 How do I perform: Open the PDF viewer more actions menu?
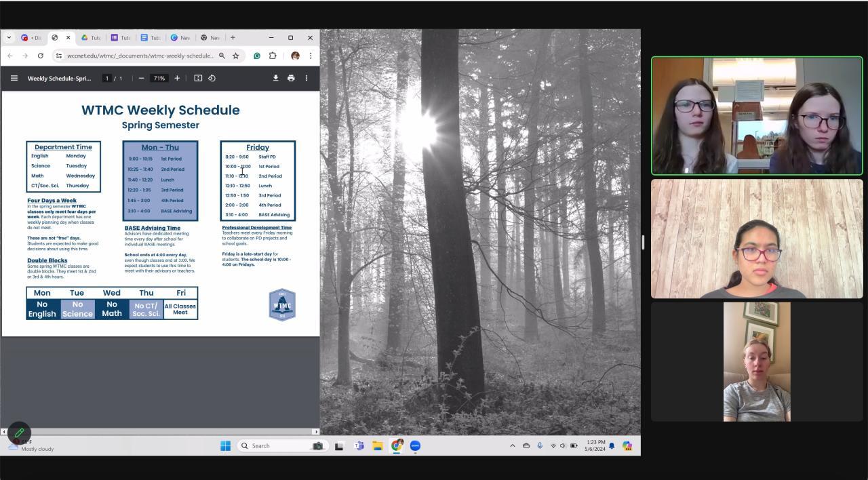306,78
